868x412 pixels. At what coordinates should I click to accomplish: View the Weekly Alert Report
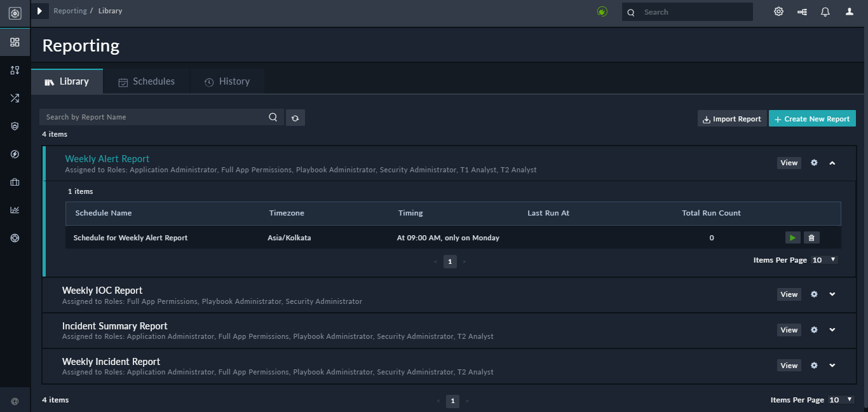[x=789, y=163]
